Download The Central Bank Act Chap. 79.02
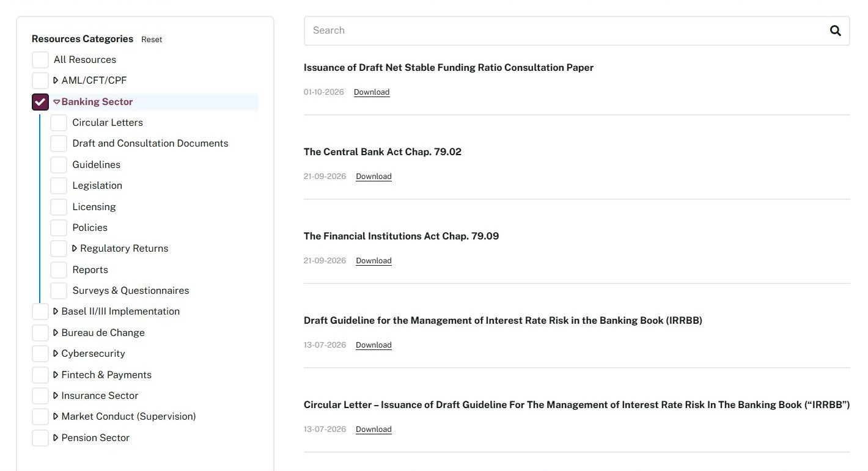Viewport: 868px width, 471px height. [373, 177]
